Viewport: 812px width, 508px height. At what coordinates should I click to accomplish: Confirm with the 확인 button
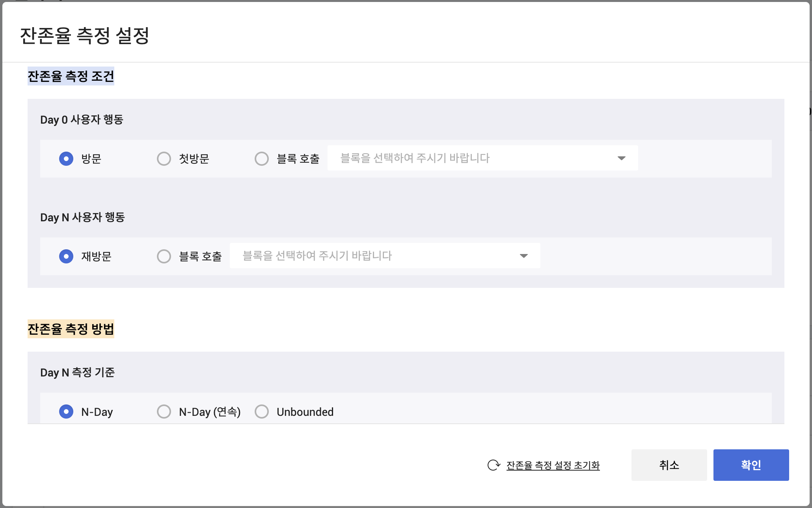[x=751, y=465]
